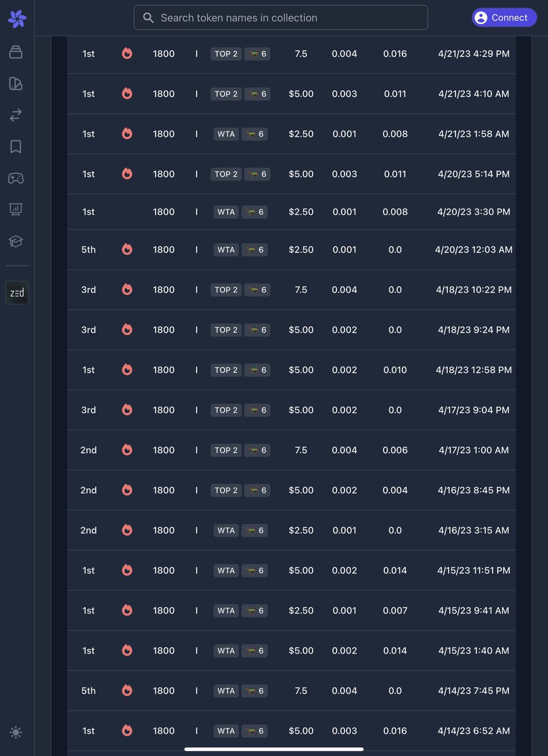The height and width of the screenshot is (756, 548).
Task: Click the purple flower logo
Action: [17, 19]
